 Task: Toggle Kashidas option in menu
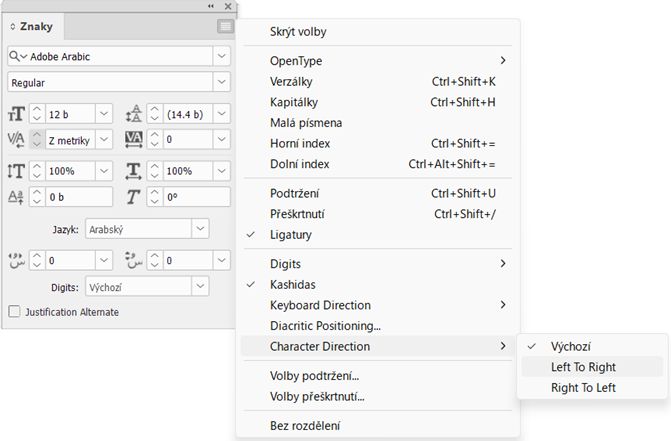(x=377, y=284)
